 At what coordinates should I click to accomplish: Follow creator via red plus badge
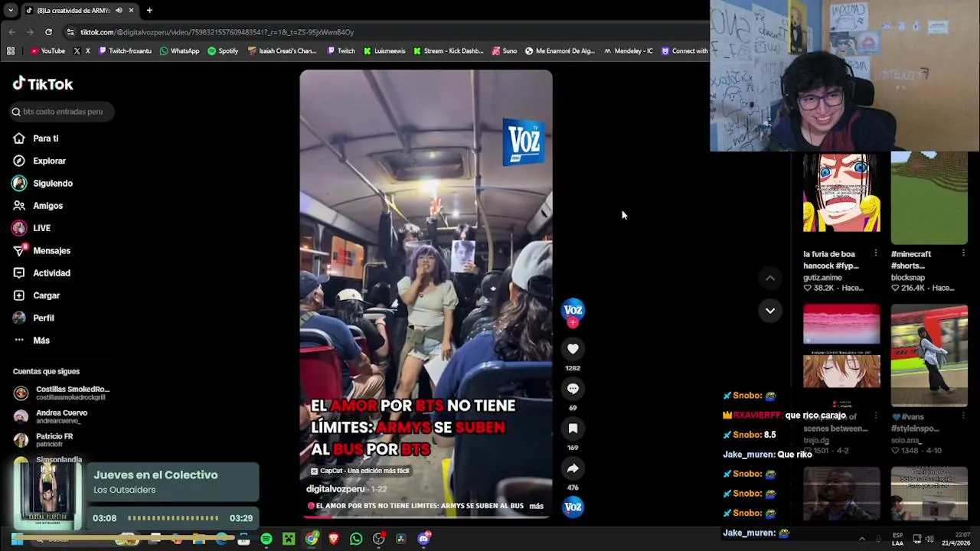573,323
